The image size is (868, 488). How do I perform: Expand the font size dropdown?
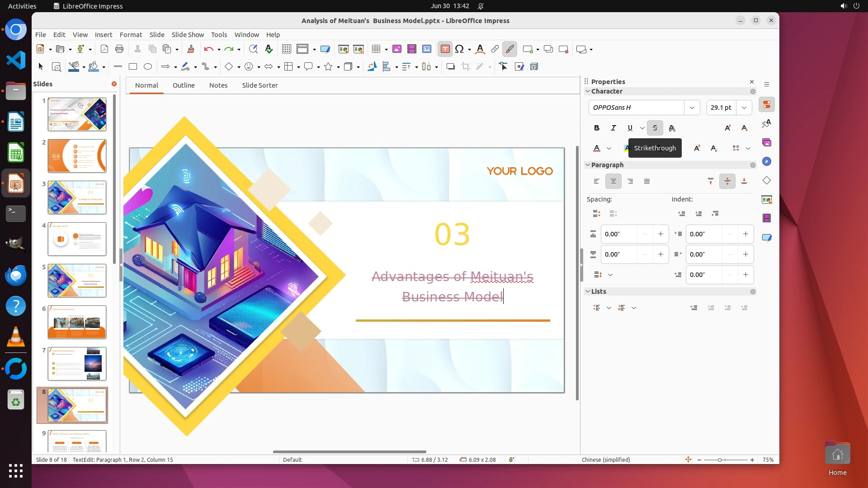click(x=744, y=108)
